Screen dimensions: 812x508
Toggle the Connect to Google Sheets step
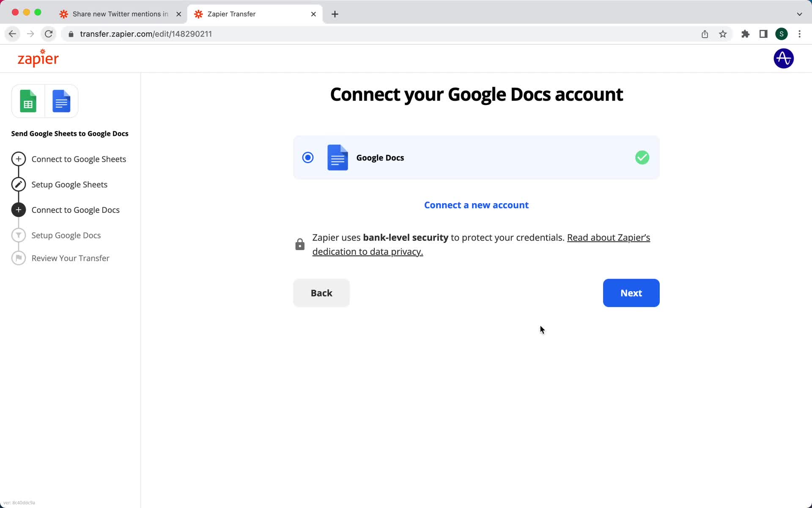coord(78,159)
